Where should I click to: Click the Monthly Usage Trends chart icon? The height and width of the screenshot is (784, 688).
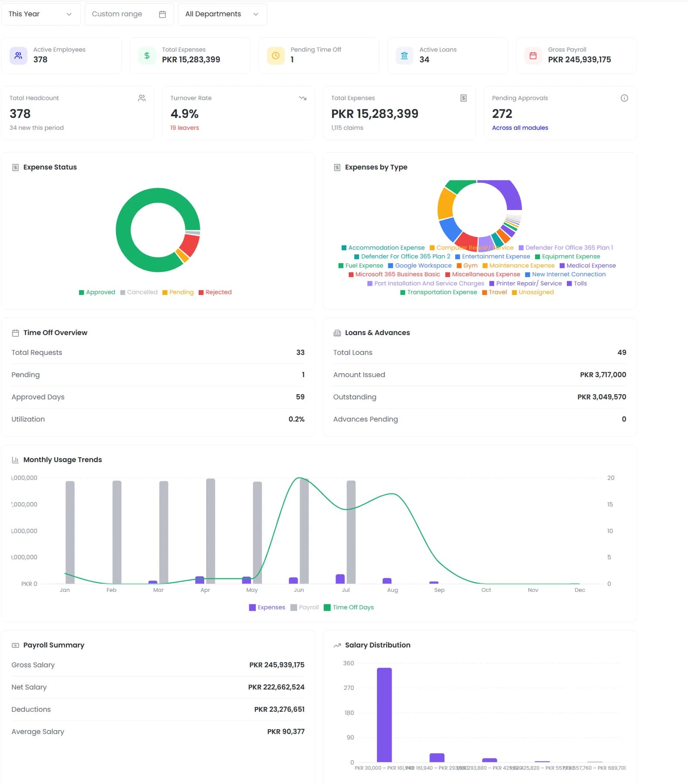(x=15, y=460)
